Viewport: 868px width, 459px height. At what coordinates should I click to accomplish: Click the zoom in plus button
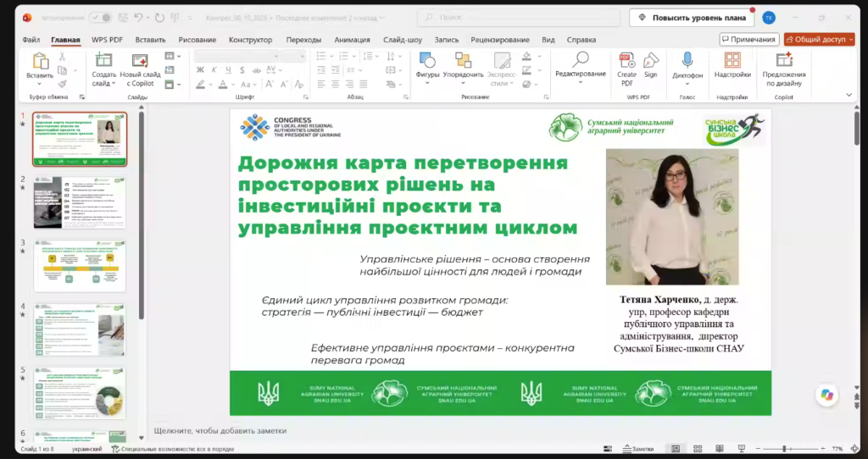point(823,449)
